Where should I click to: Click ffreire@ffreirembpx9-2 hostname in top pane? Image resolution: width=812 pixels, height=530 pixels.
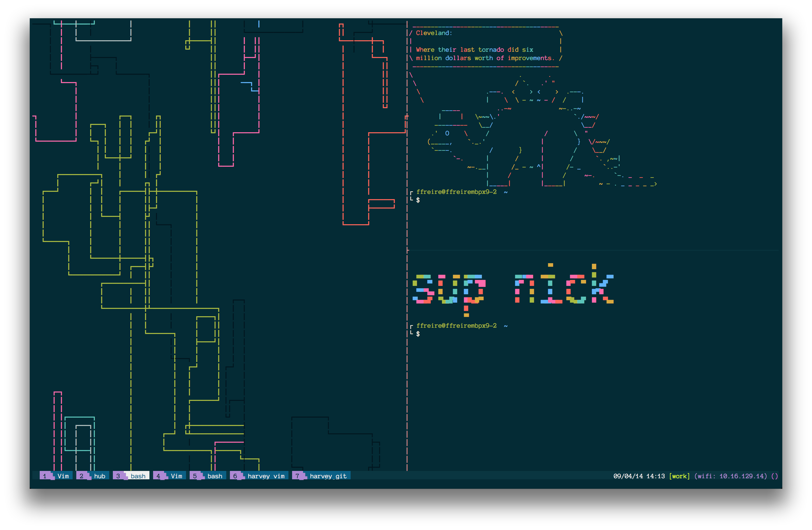[456, 192]
